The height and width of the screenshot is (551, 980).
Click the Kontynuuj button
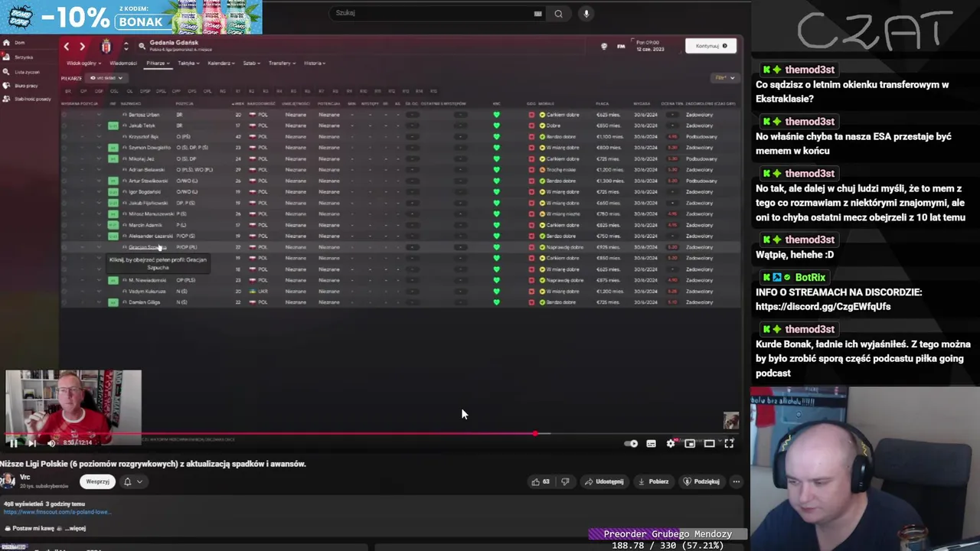(710, 46)
